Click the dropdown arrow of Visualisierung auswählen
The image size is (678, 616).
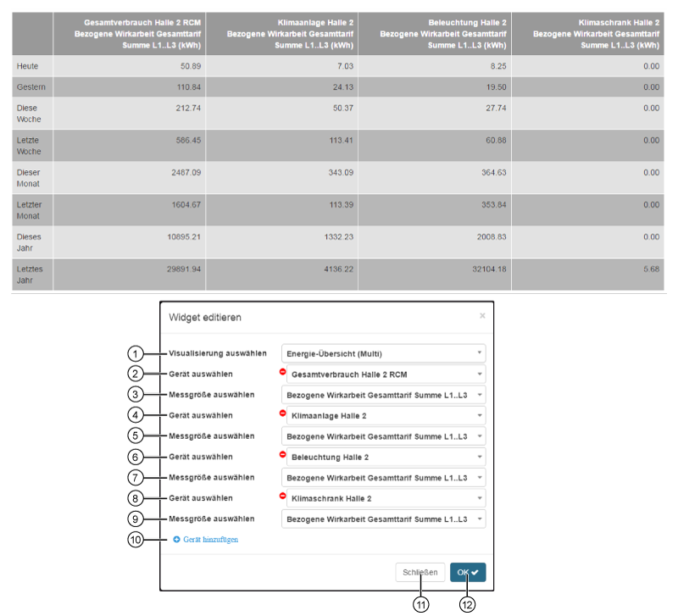pos(481,352)
